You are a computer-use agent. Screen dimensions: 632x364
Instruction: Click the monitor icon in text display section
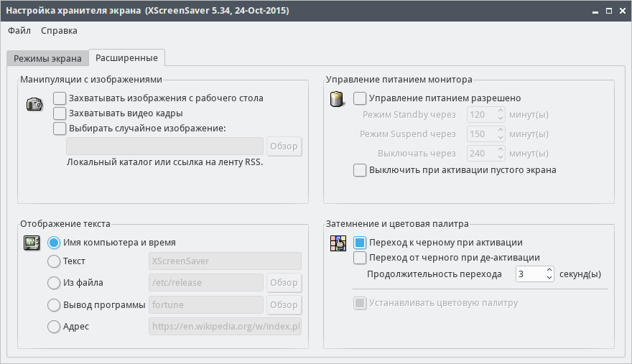[x=32, y=243]
